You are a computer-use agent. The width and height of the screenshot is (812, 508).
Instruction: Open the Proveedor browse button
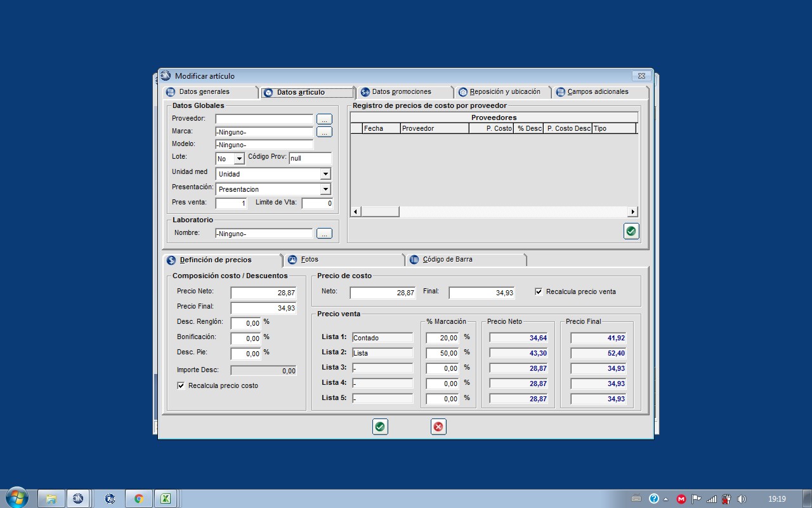324,119
